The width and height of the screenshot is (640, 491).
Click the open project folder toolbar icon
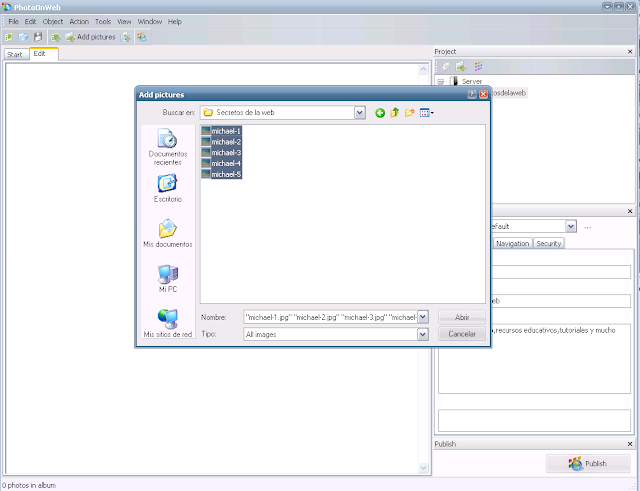[x=23, y=37]
